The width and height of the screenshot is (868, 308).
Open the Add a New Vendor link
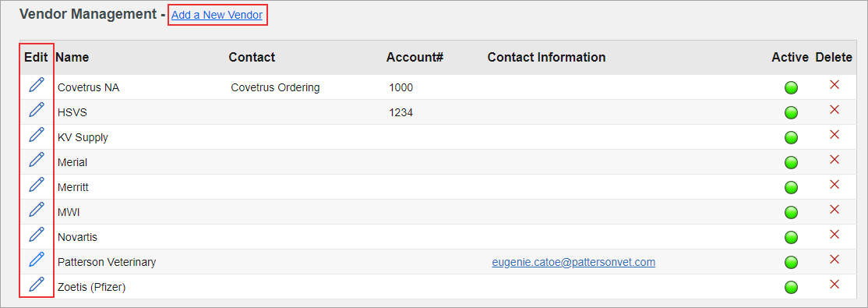(x=217, y=15)
